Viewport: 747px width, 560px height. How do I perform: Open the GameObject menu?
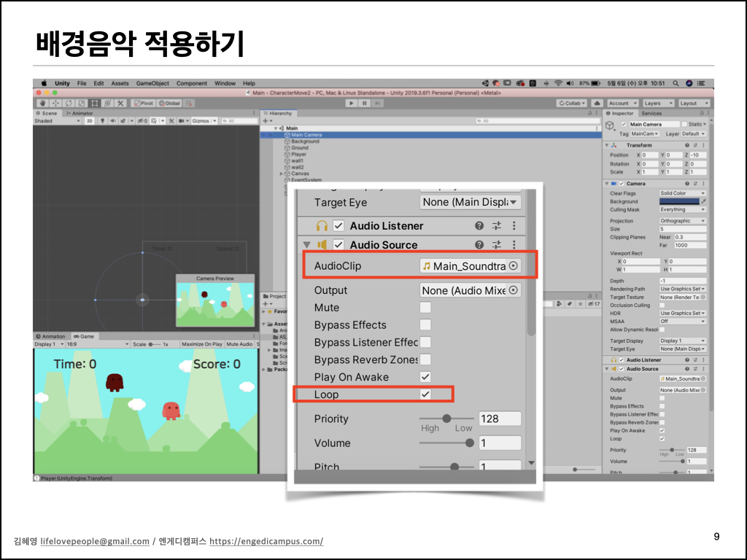[x=152, y=83]
